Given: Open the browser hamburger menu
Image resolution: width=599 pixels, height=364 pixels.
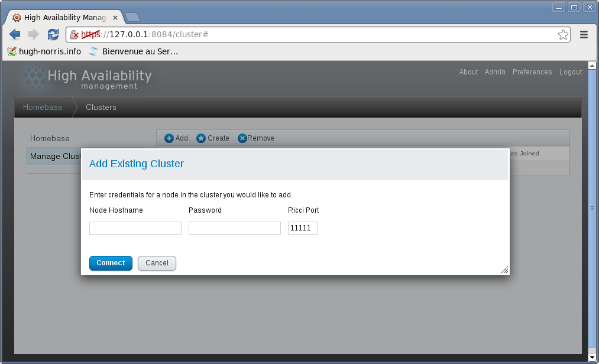Looking at the screenshot, I should tap(584, 35).
